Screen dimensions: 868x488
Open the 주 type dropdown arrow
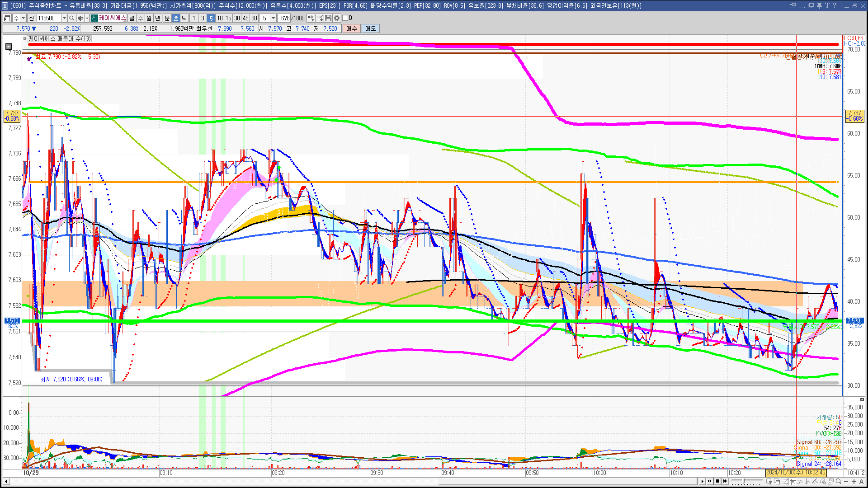pos(23,18)
